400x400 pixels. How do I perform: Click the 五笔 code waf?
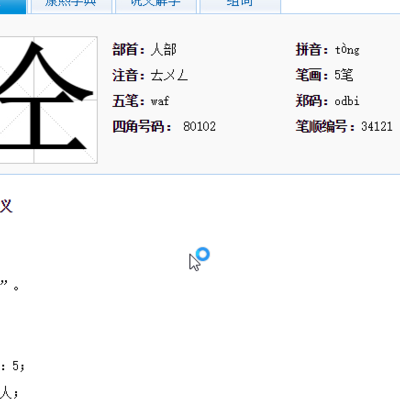[160, 101]
